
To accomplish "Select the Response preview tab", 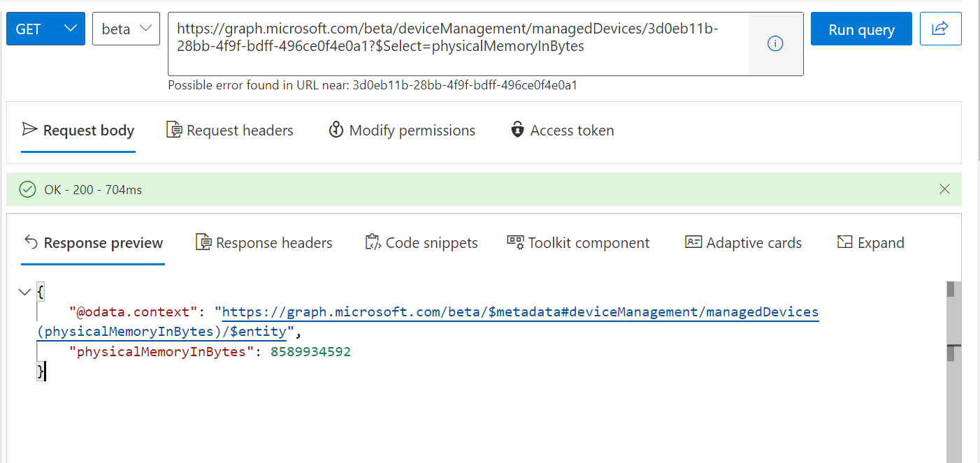I will [x=93, y=243].
